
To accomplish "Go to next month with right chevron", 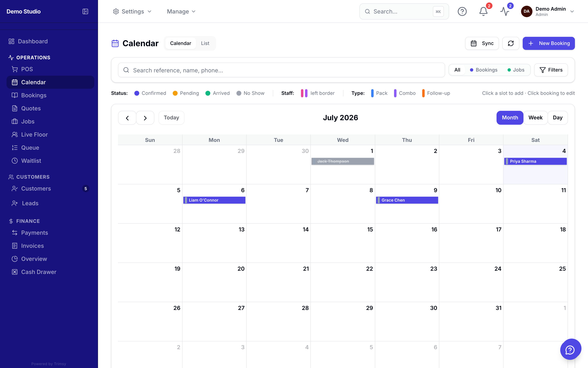I will 145,118.
